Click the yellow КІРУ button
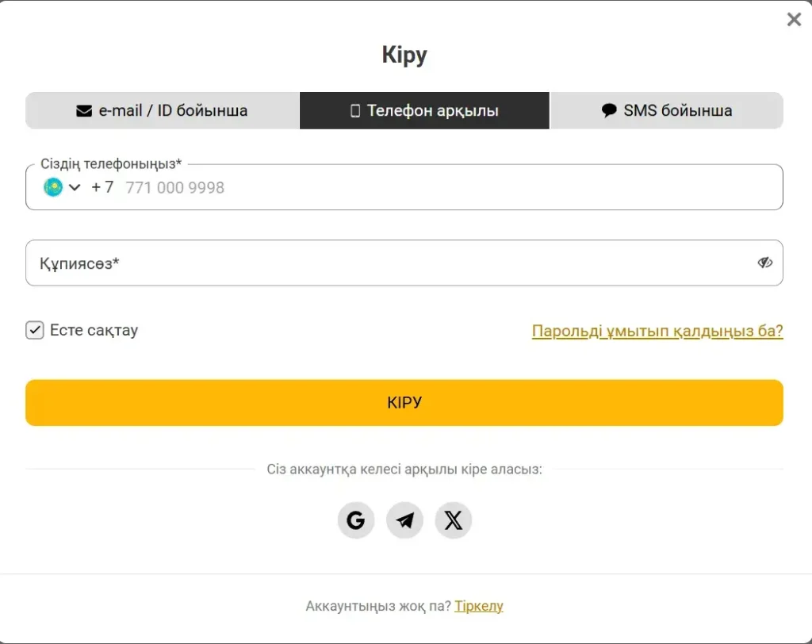Viewport: 812px width, 644px height. click(x=404, y=403)
